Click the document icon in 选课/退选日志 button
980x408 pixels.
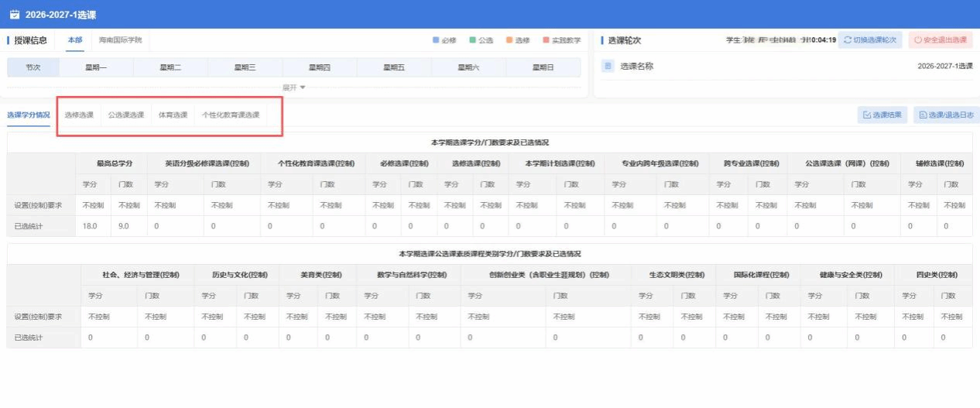click(x=923, y=115)
